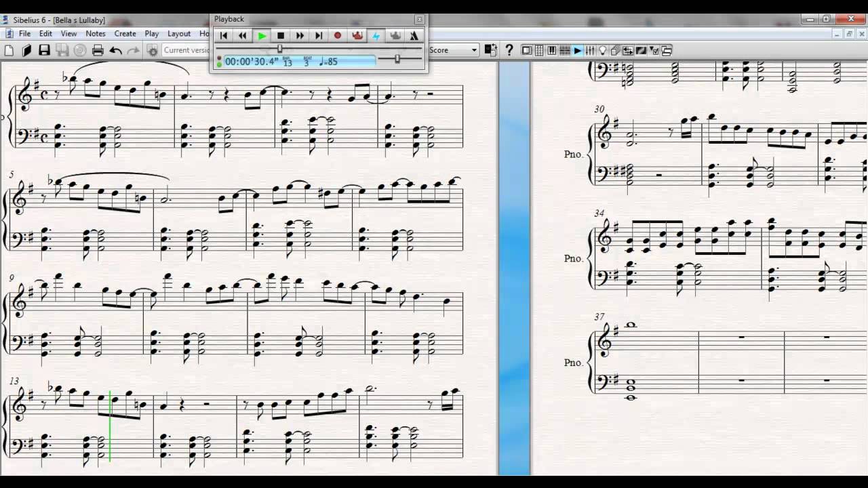Open the Current version dropdown
Image resolution: width=868 pixels, height=488 pixels.
[x=187, y=50]
